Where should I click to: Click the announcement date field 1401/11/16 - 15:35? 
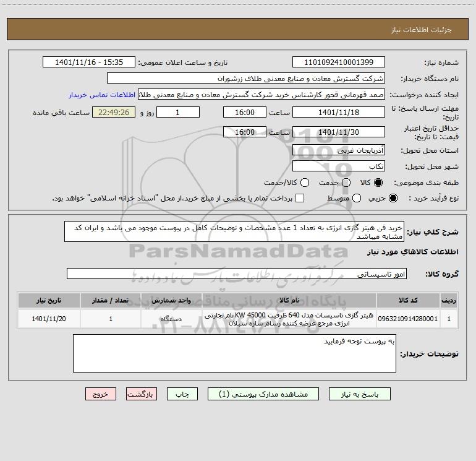click(89, 62)
